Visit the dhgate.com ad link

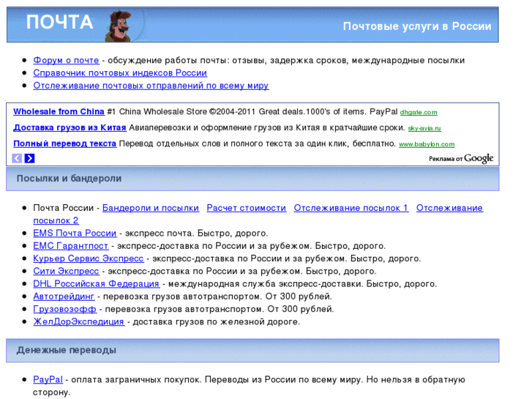tap(419, 113)
